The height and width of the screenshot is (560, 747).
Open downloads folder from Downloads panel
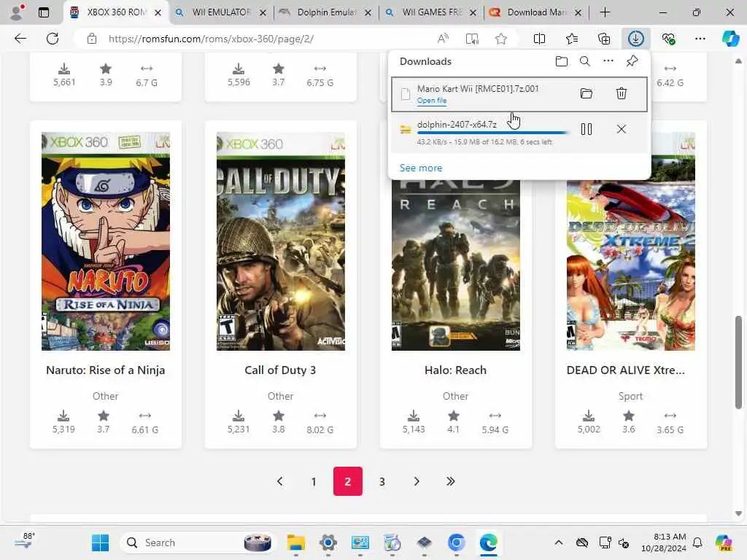[x=561, y=61]
